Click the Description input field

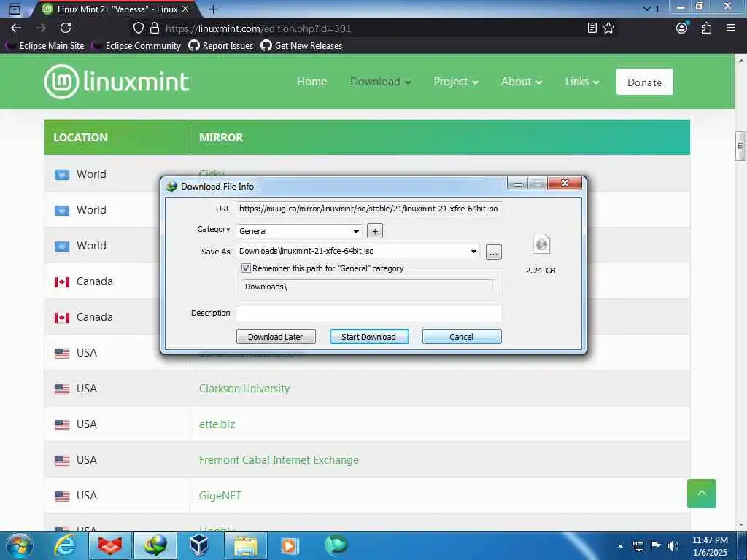(x=368, y=314)
